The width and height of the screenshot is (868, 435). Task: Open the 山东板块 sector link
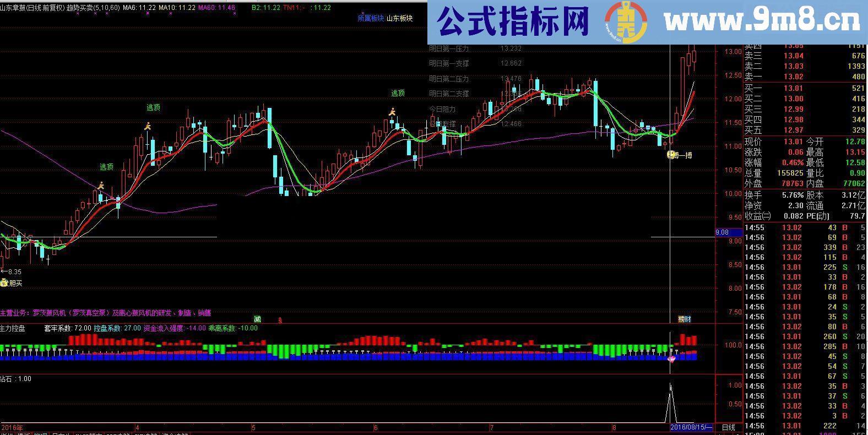click(399, 18)
